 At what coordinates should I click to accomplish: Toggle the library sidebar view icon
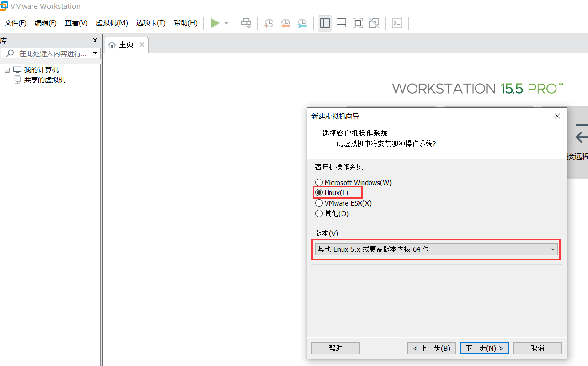click(325, 23)
